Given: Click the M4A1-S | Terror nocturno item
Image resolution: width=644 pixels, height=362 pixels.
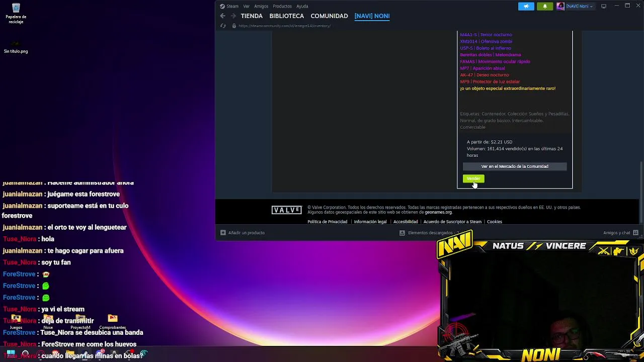Looking at the screenshot, I should [486, 35].
